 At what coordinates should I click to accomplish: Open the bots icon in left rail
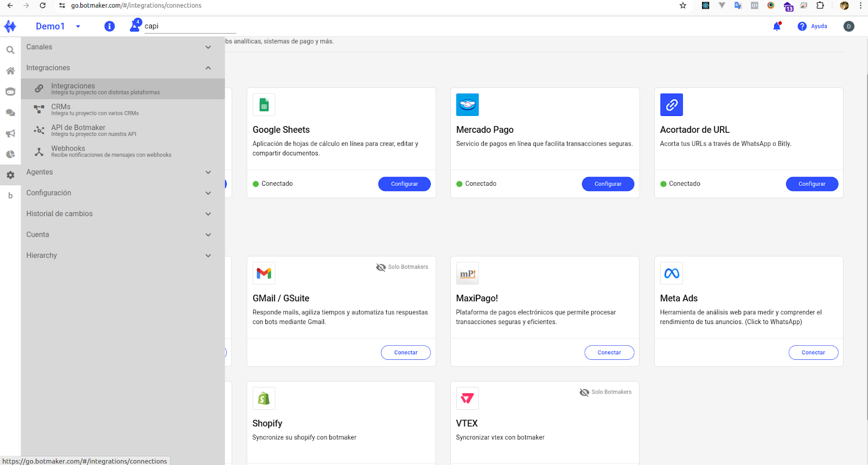(x=10, y=92)
